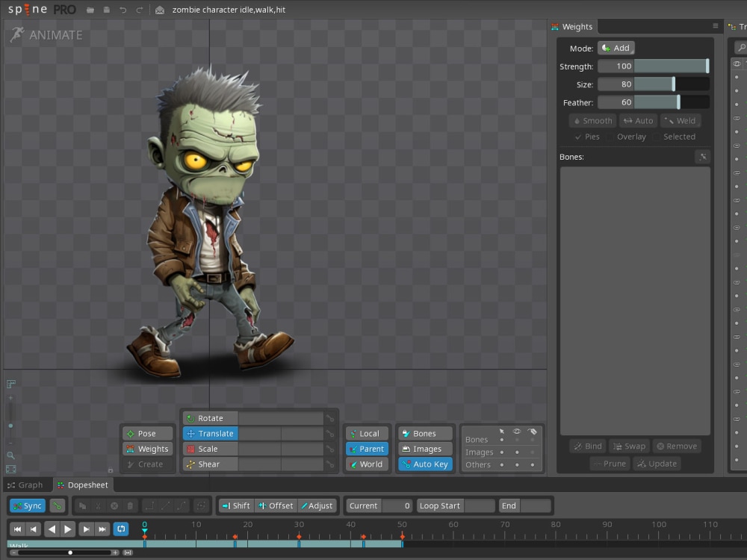Click the Remove button
The width and height of the screenshot is (747, 560).
click(x=677, y=447)
